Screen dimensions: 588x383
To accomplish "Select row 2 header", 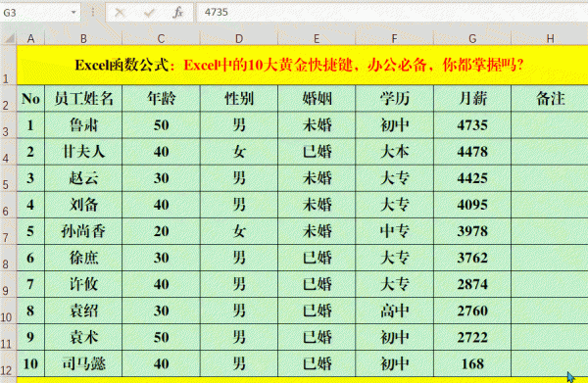I will point(8,98).
